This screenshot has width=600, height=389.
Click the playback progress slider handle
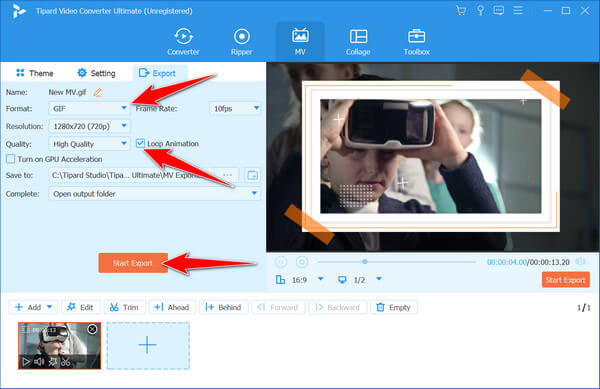(x=365, y=262)
